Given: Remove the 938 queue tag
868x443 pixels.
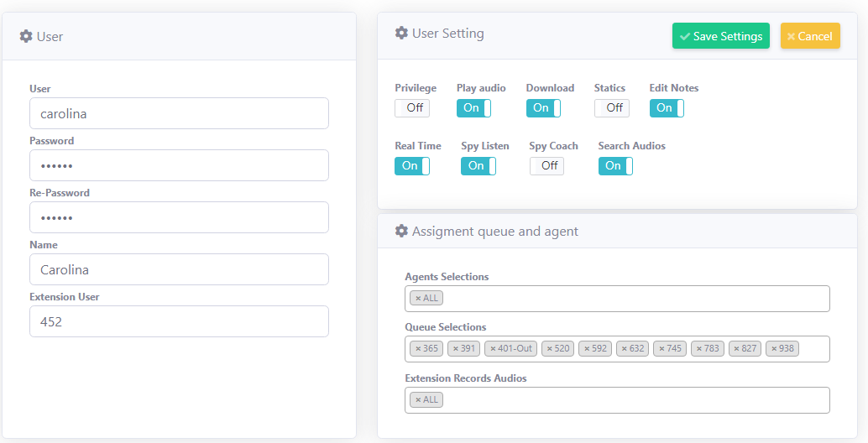Looking at the screenshot, I should pyautogui.click(x=774, y=348).
